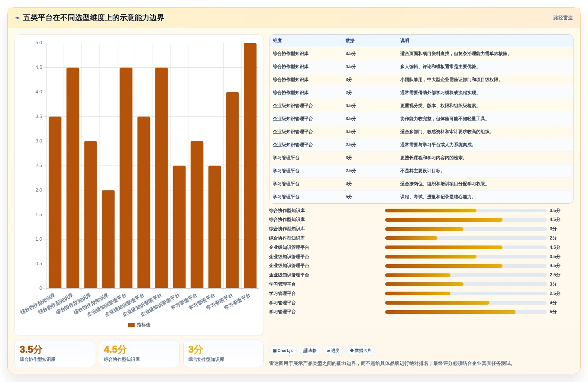Click the lightning icon beside the page title
588x382 pixels.
[17, 18]
